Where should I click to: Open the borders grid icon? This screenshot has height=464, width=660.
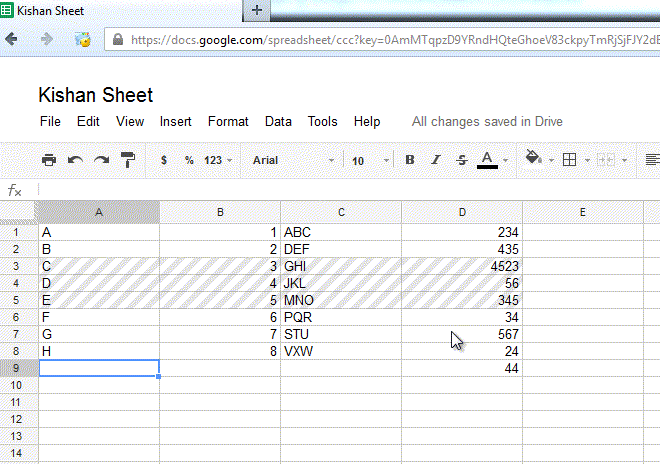coord(570,160)
